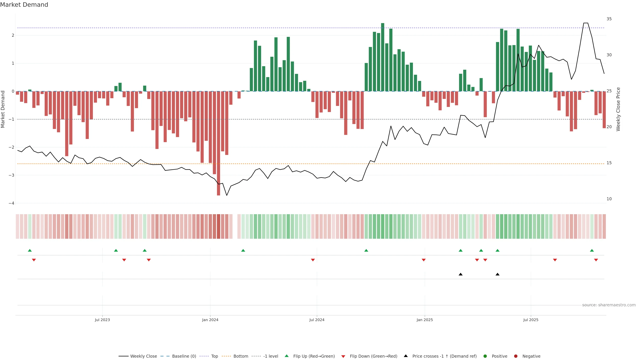Click the first black price-cross triangle marker
Screen dimensions: 644x362
coord(461,274)
